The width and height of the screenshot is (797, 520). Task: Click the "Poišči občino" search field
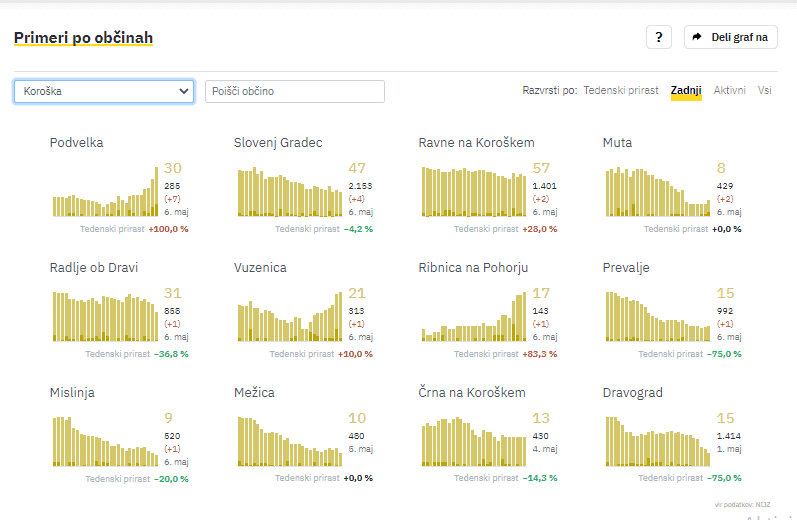point(294,91)
